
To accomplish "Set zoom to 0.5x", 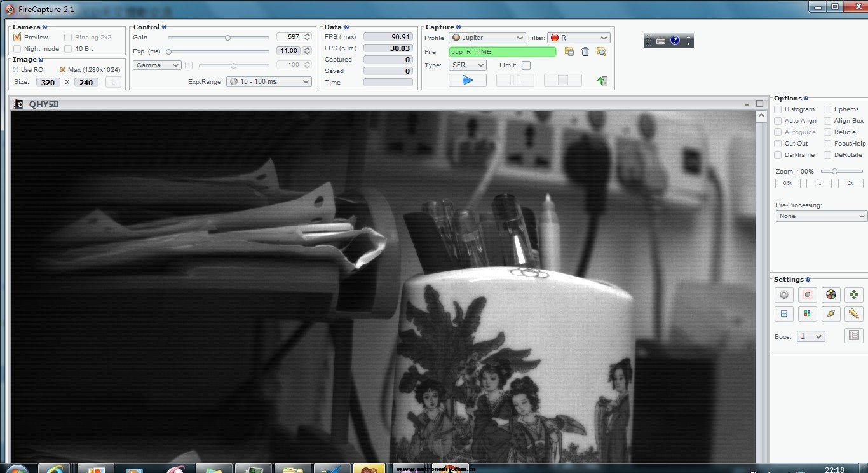I will pyautogui.click(x=788, y=183).
